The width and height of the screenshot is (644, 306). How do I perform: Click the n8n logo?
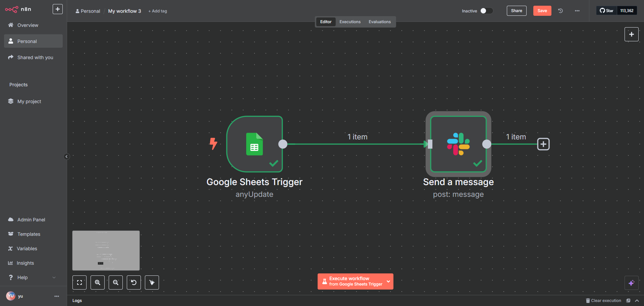[x=18, y=9]
